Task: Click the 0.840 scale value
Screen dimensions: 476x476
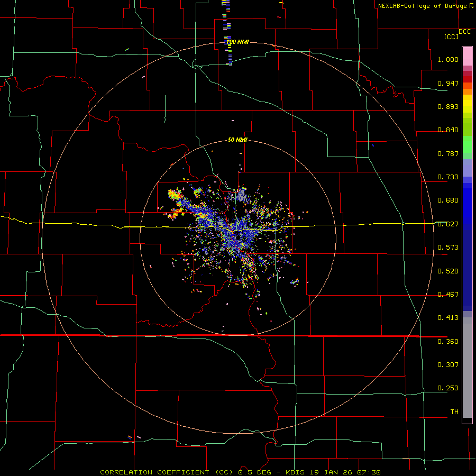Action: (448, 130)
